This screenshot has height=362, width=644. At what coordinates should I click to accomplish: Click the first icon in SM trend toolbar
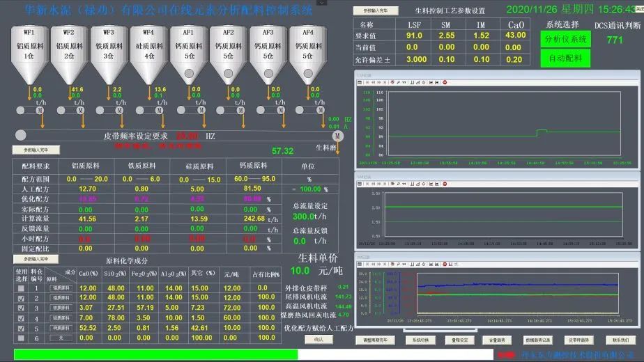(360, 185)
